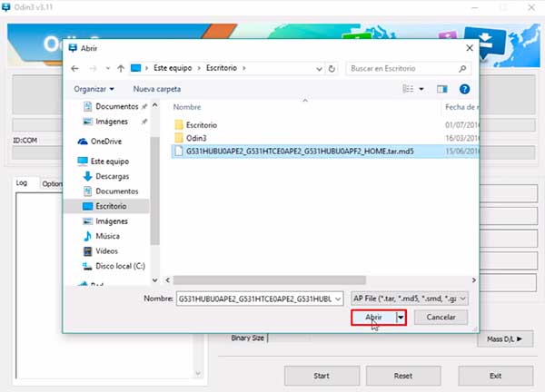545x392 pixels.
Task: Click the horizontal scrollbar thumb
Action: (x=270, y=280)
